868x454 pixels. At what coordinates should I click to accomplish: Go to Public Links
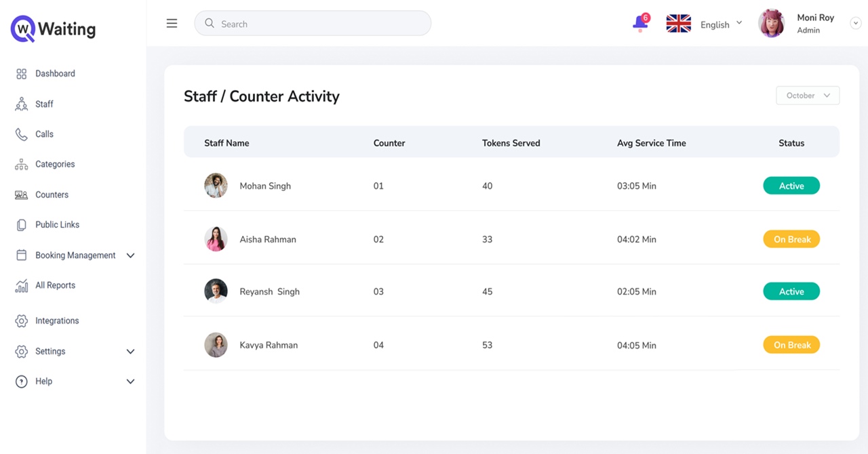[57, 224]
